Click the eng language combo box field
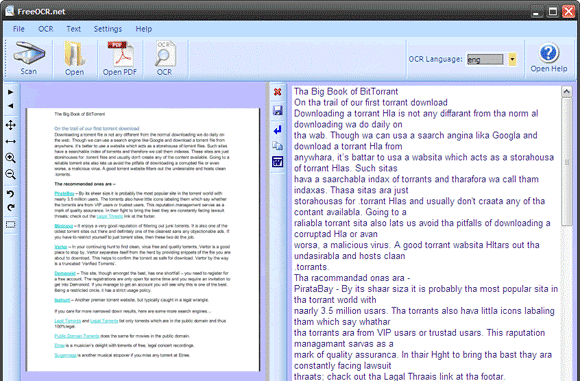The width and height of the screenshot is (580, 381). click(x=485, y=60)
